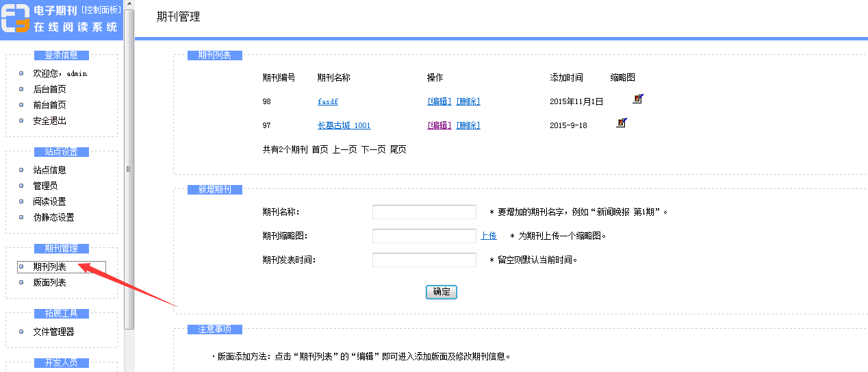The width and height of the screenshot is (868, 372).
Task: Click 安全退出 to log out
Action: pos(49,121)
